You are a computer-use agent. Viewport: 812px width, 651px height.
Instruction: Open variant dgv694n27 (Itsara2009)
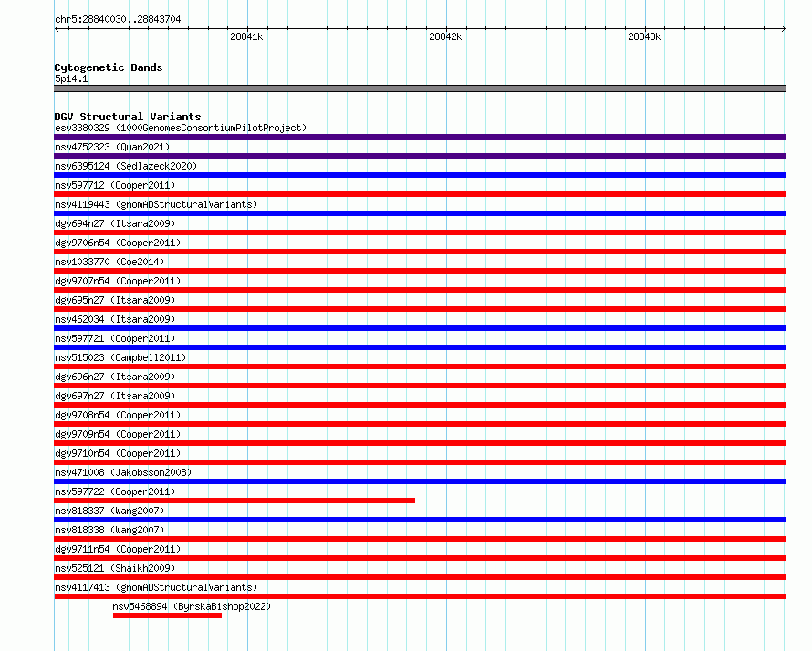click(x=115, y=223)
